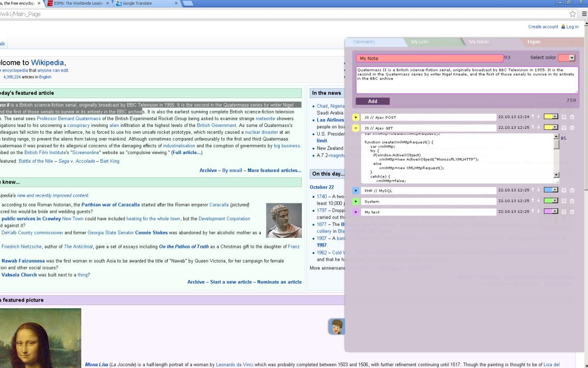Open green color dropdown for 'System' note
Viewport: 588px width, 368px height.
[x=551, y=201]
